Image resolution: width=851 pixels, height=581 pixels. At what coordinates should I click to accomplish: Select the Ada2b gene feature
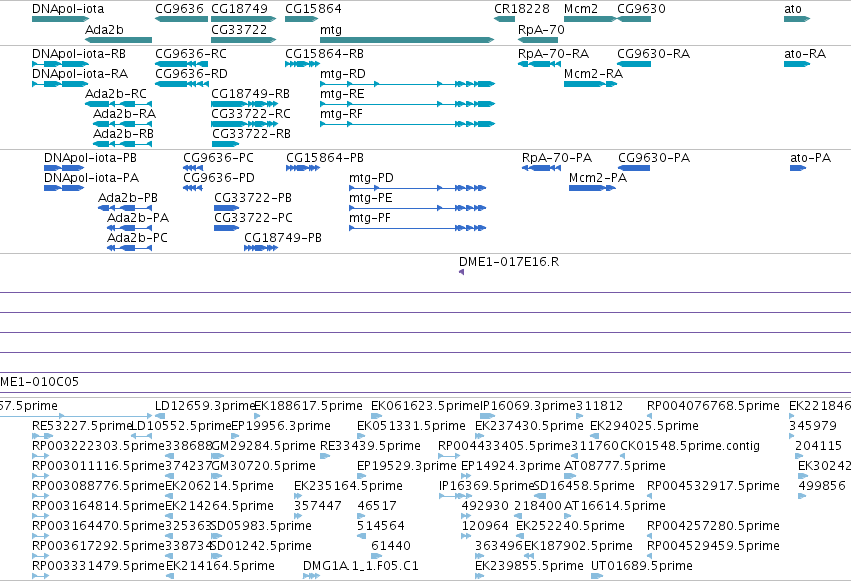coord(118,40)
